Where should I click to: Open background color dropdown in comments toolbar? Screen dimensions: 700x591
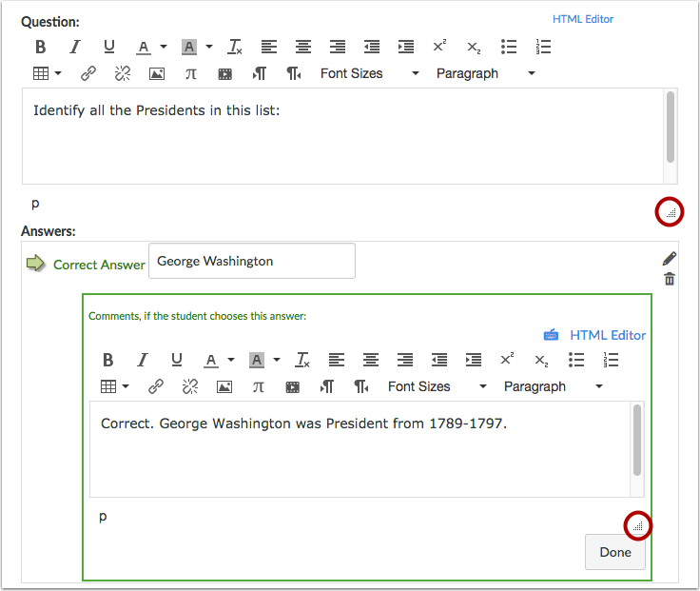tap(277, 360)
